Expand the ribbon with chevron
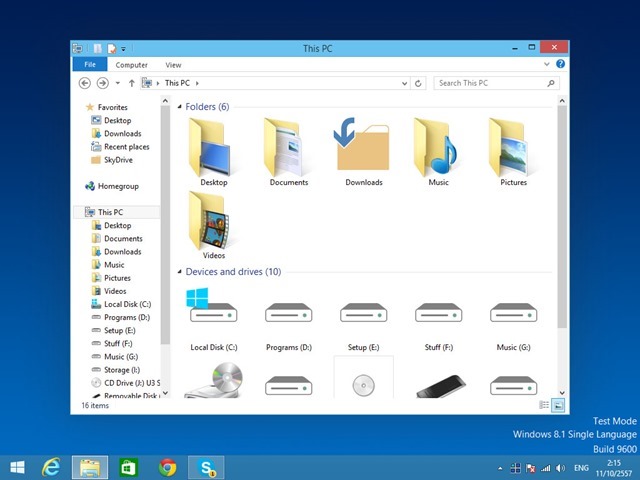This screenshot has height=480, width=640. point(547,64)
